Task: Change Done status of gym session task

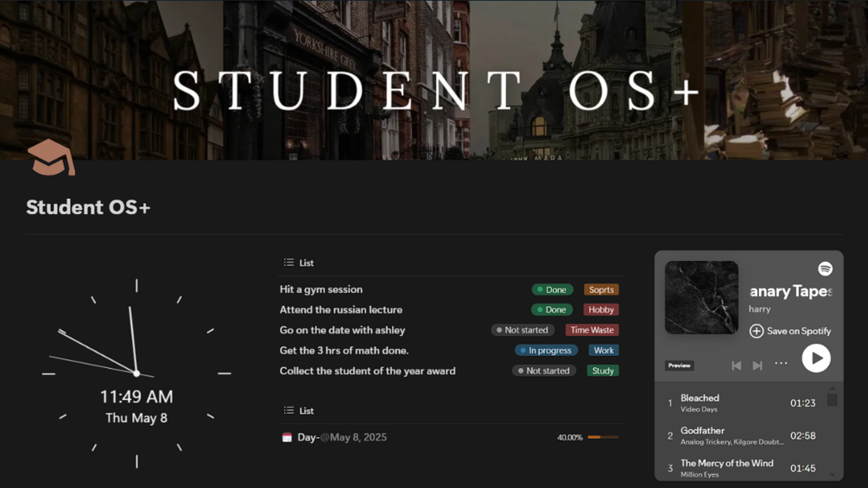Action: coord(552,289)
